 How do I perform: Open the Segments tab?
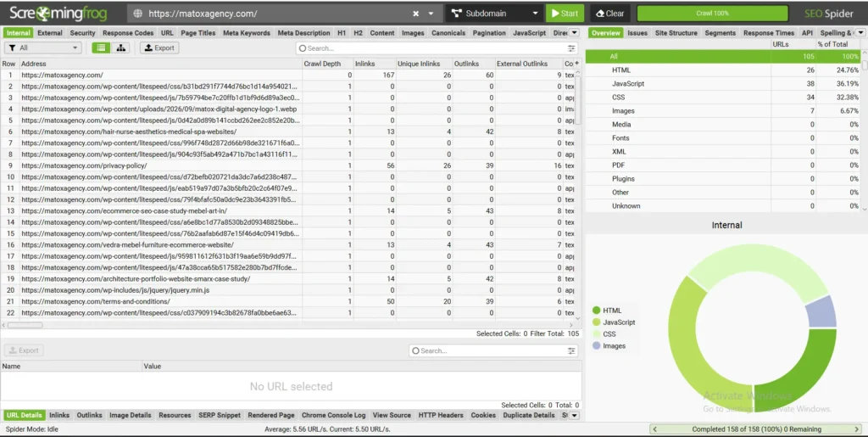[x=720, y=33]
